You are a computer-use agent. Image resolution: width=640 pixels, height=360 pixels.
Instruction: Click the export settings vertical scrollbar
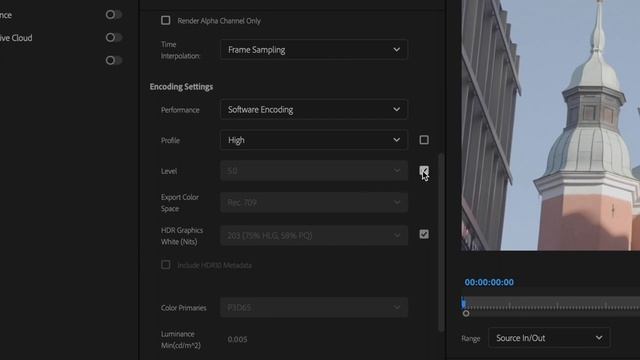tap(441, 242)
